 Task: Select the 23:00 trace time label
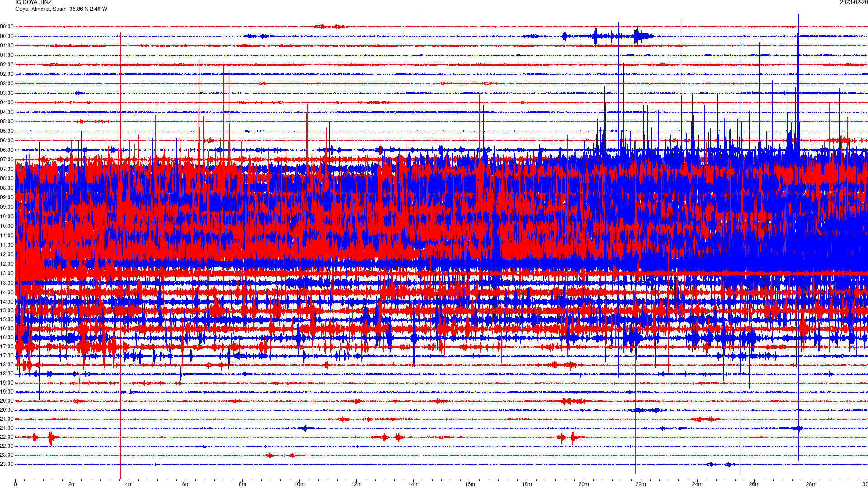pyautogui.click(x=7, y=455)
